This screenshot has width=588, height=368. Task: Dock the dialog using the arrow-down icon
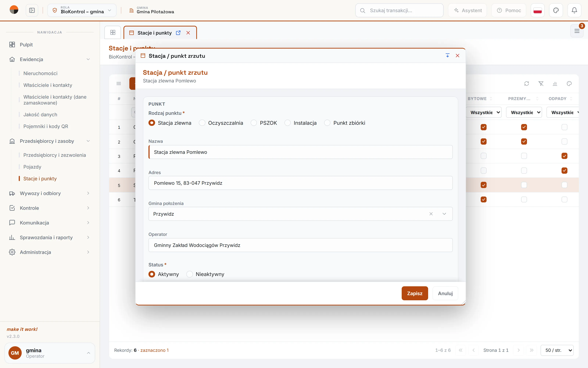coord(448,56)
